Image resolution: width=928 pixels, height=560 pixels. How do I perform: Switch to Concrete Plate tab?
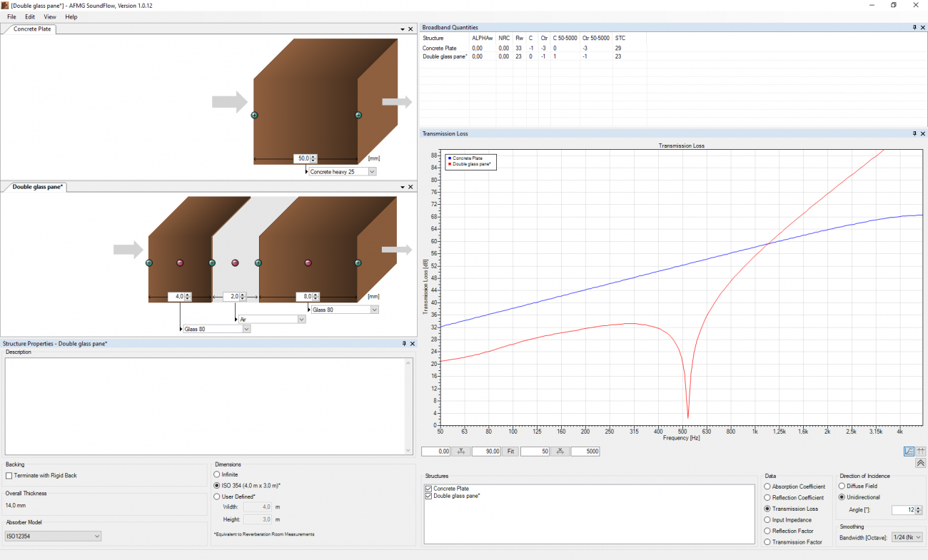[32, 29]
